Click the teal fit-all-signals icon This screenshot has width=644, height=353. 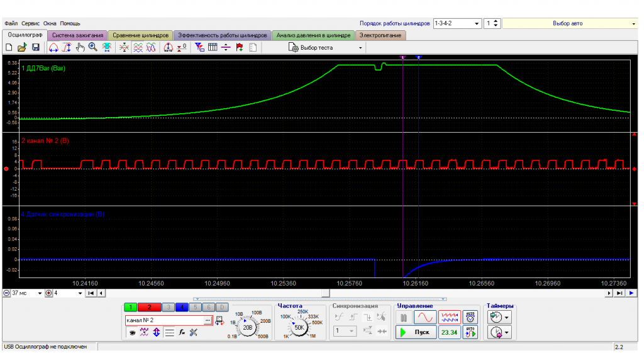click(107, 48)
